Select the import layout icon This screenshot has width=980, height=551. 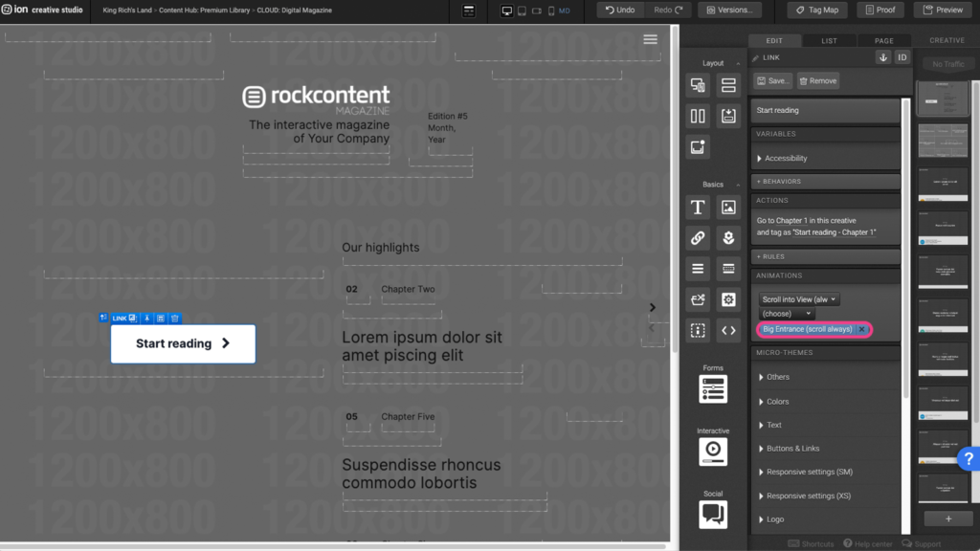(x=728, y=116)
